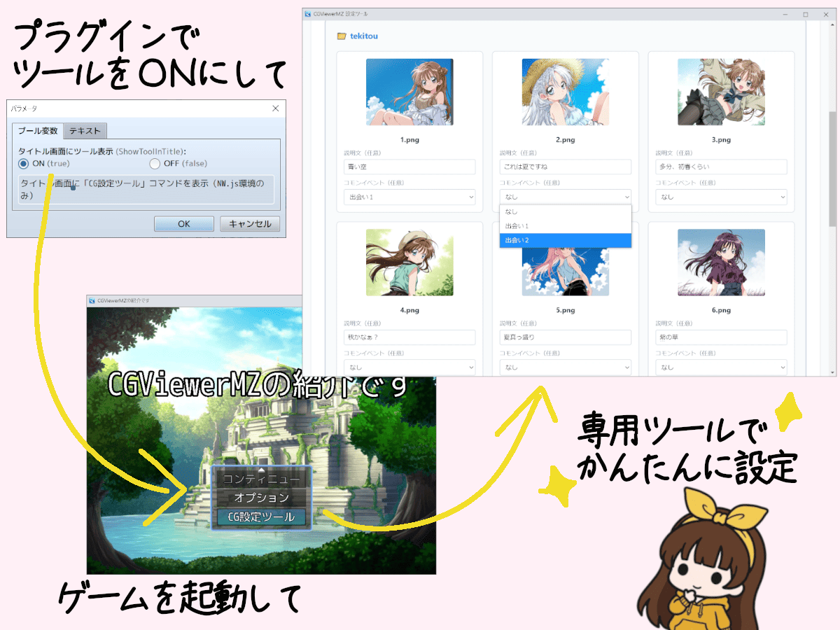
Task: Click the settings tool title bar app icon
Action: [x=308, y=14]
